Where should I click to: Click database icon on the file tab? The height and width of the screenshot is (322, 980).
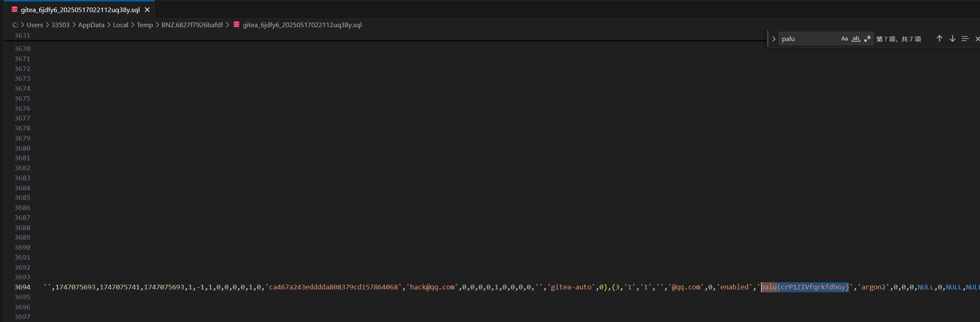15,10
